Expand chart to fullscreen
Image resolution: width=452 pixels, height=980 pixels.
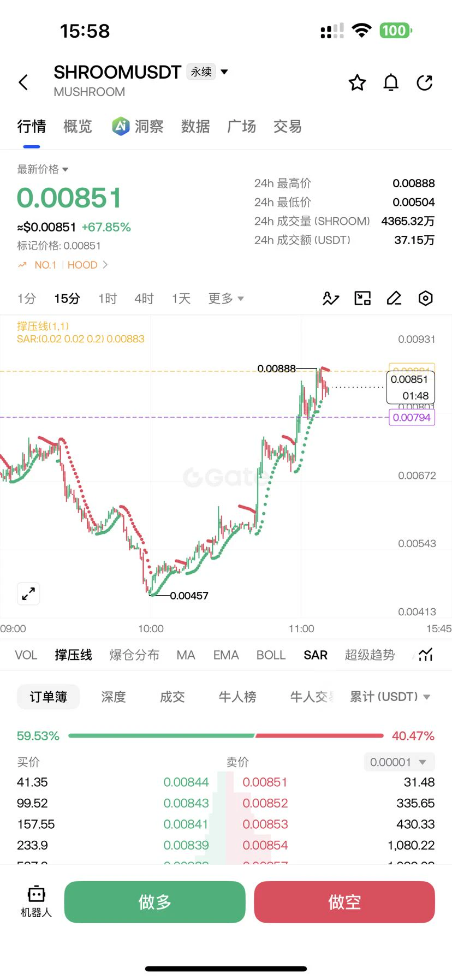point(28,593)
